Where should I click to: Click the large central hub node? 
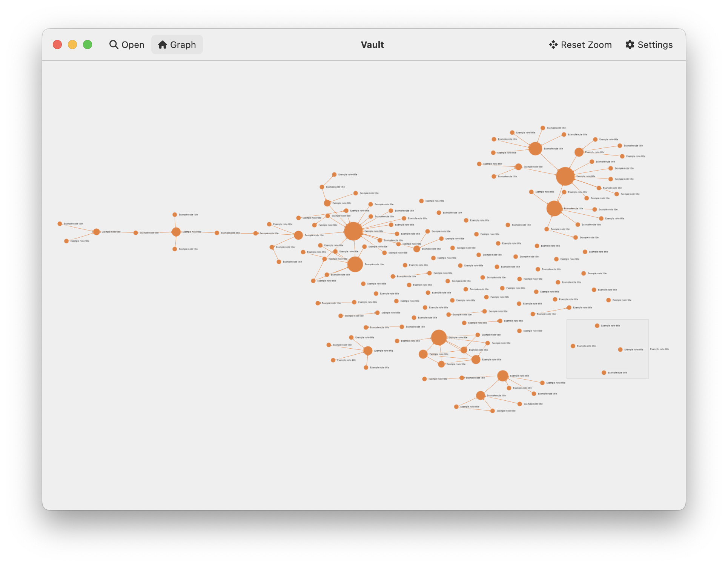click(353, 231)
